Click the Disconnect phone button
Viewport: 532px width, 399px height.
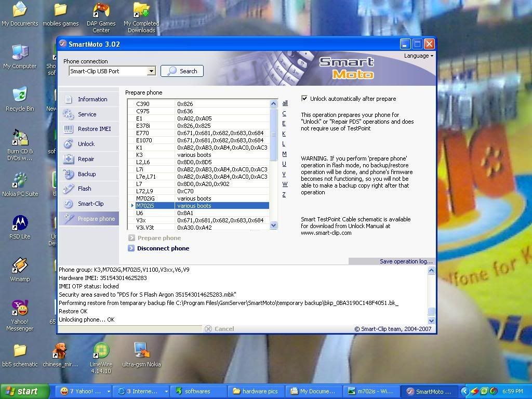coord(158,248)
